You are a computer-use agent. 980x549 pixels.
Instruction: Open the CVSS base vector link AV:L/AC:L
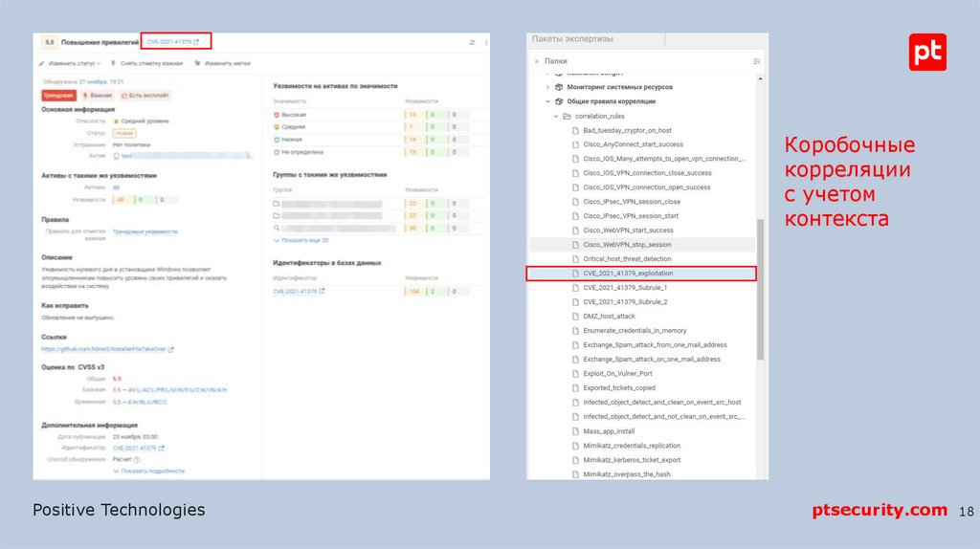pyautogui.click(x=177, y=389)
